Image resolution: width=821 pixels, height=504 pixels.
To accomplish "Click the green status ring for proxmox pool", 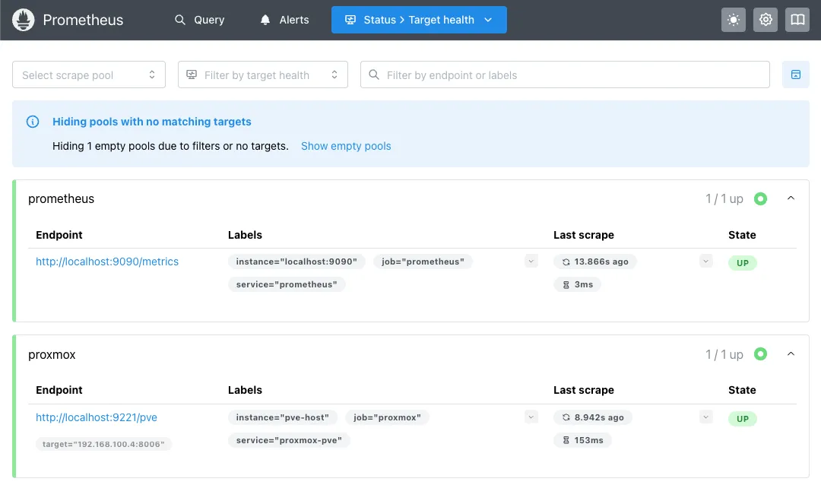I will [760, 354].
